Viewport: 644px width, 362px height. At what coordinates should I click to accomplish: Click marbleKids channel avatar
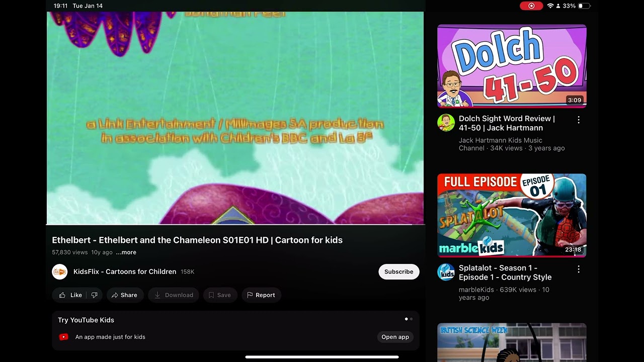click(x=446, y=272)
